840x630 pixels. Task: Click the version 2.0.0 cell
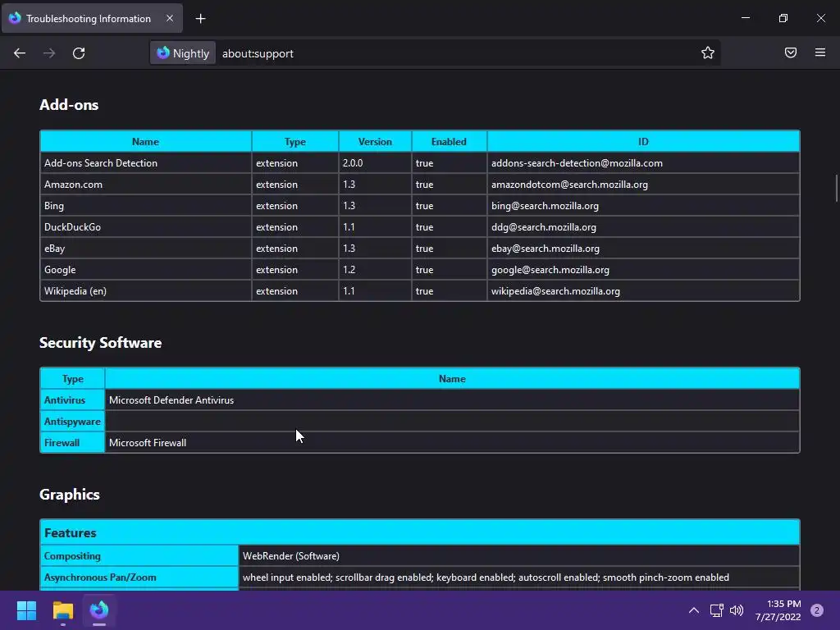(375, 163)
